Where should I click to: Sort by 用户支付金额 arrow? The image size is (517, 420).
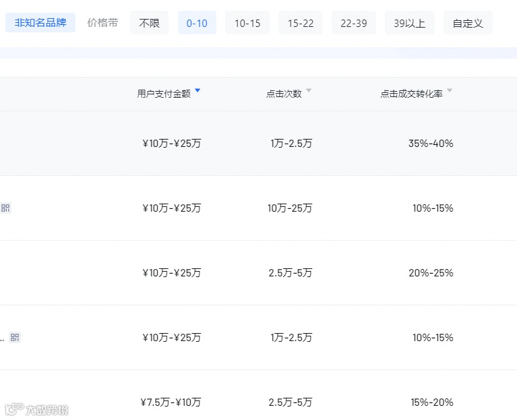coord(197,90)
